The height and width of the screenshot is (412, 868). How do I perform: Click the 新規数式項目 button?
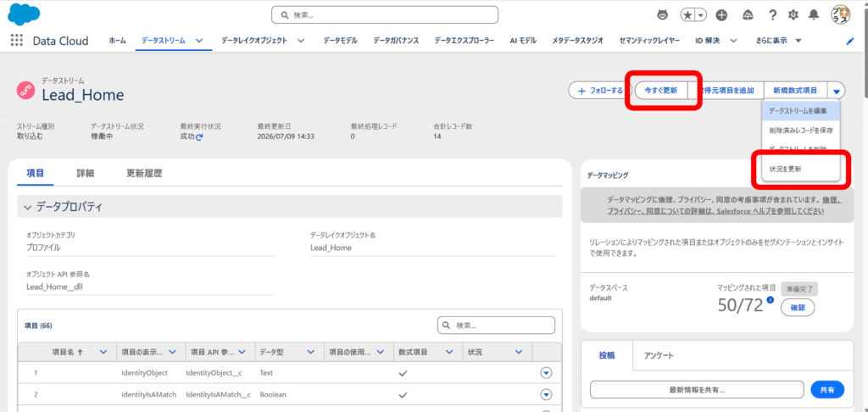[x=795, y=90]
